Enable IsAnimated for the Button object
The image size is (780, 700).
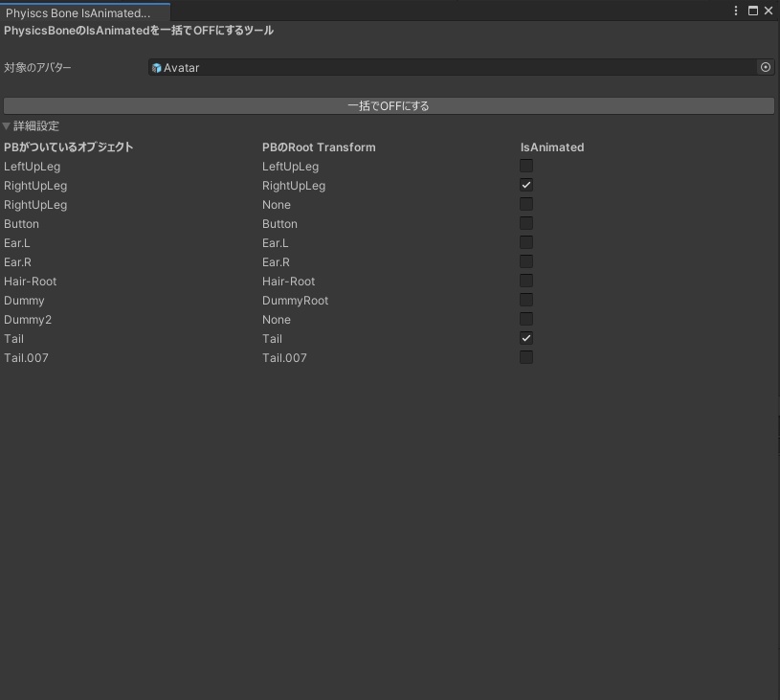[x=525, y=223]
